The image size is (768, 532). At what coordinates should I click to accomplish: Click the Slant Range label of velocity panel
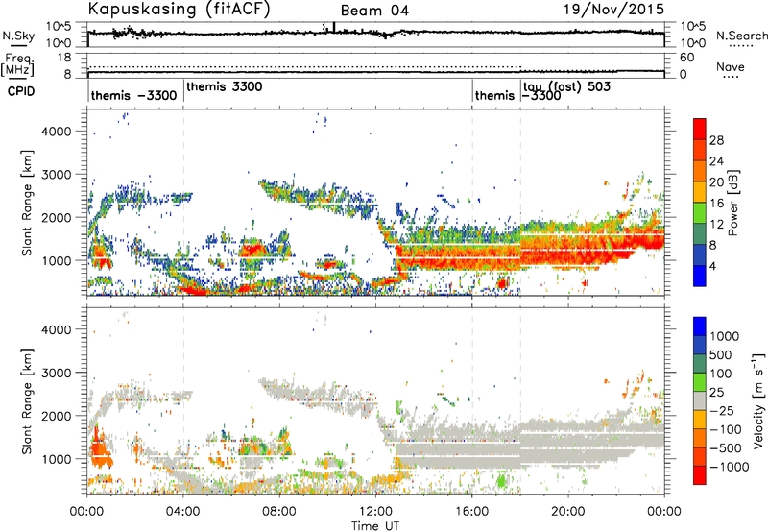point(27,401)
